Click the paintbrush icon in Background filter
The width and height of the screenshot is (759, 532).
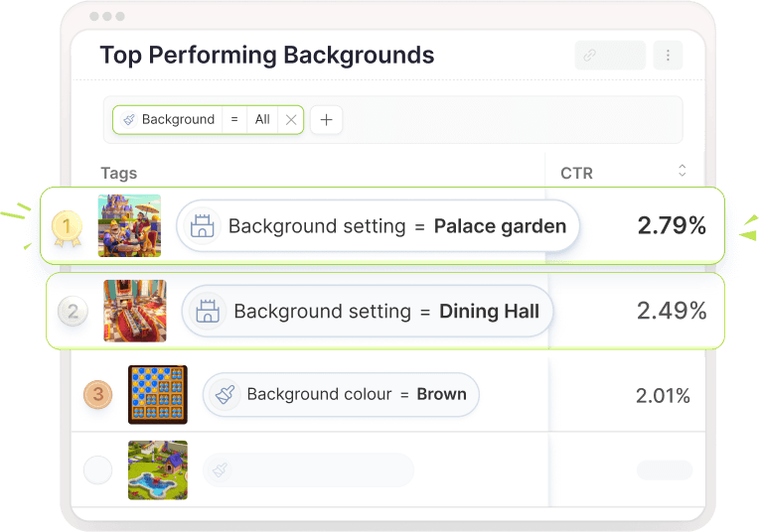(129, 119)
